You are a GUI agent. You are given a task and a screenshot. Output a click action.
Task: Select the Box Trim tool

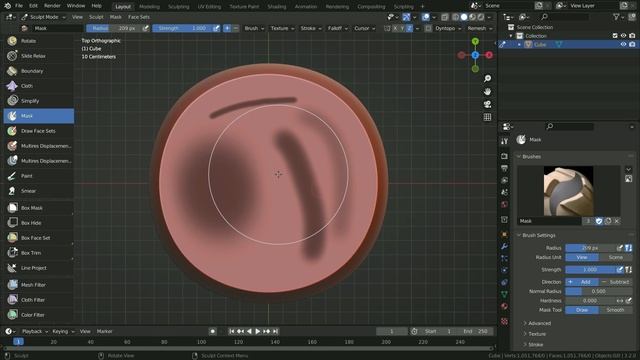(39, 253)
